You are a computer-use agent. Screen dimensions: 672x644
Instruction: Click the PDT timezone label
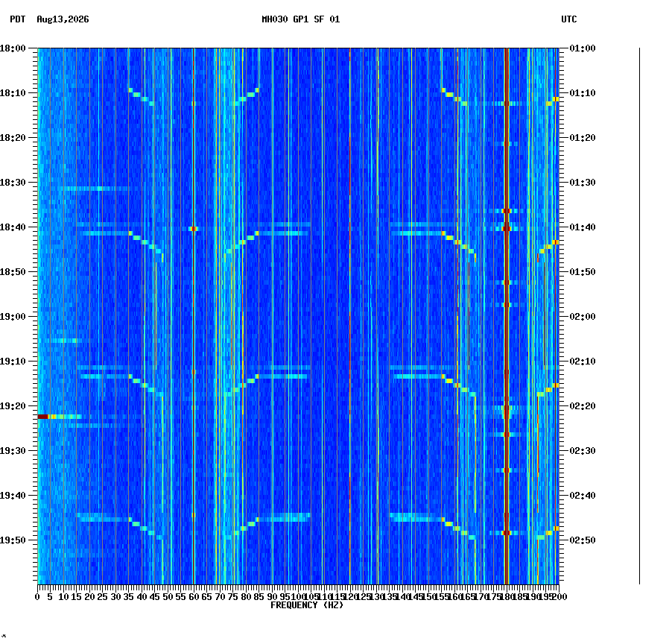tap(18, 19)
